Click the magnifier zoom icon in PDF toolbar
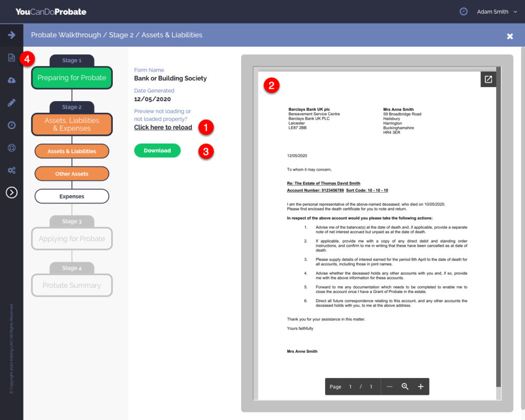 click(405, 387)
